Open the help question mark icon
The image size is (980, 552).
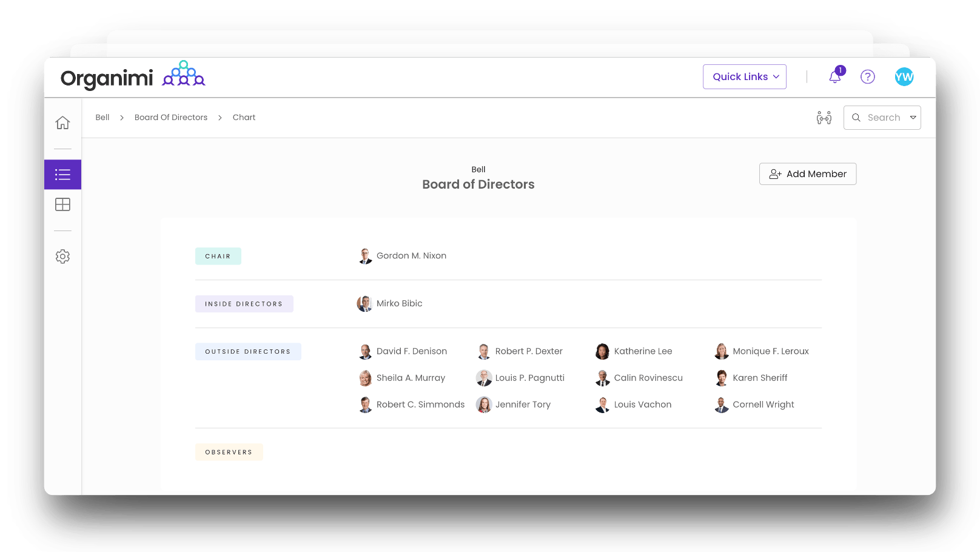[868, 76]
